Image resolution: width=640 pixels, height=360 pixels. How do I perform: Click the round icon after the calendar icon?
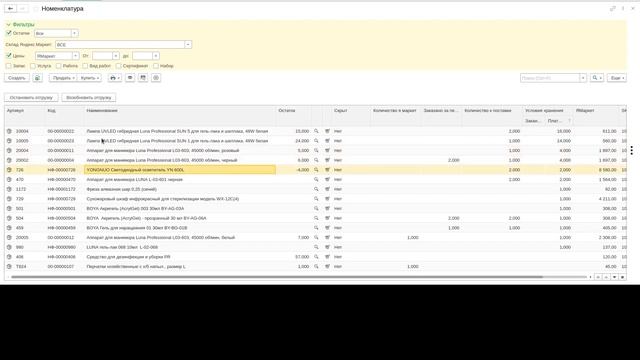click(156, 78)
